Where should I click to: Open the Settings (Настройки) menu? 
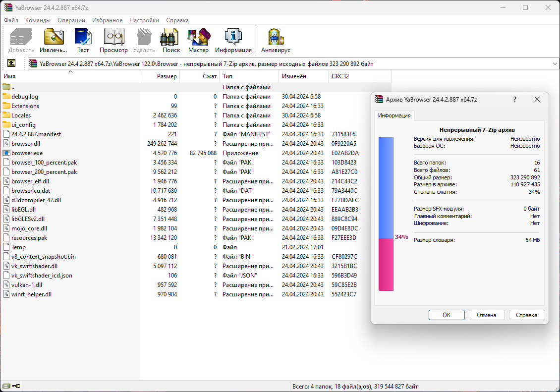pyautogui.click(x=144, y=20)
